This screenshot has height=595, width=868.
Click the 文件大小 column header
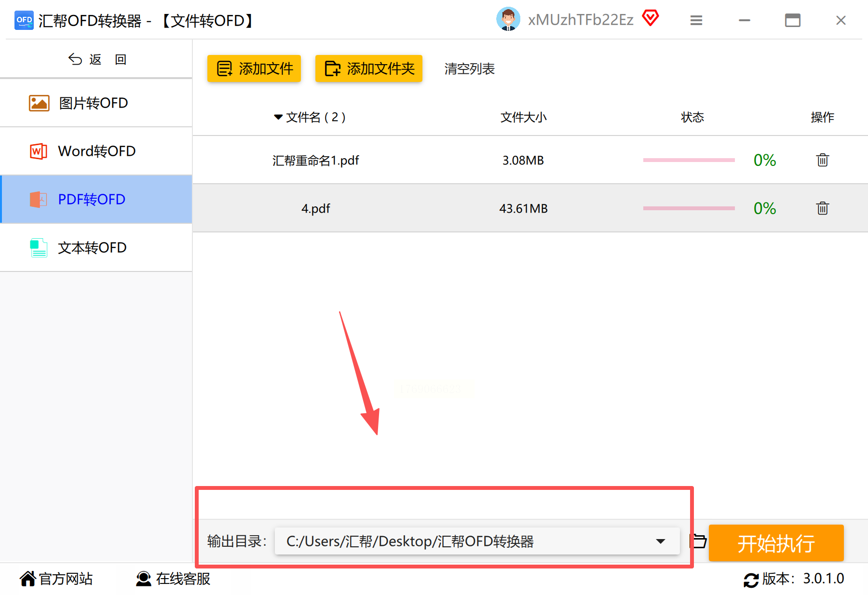tap(523, 117)
